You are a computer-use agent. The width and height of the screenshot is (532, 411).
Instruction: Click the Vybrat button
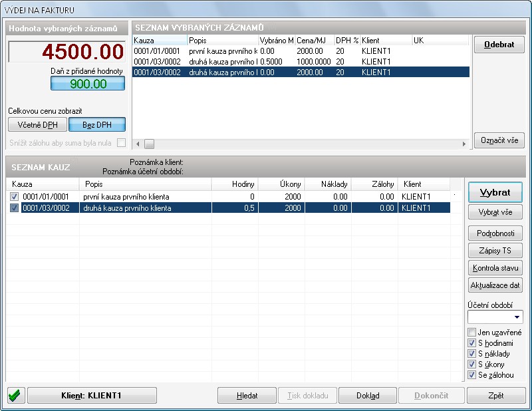click(495, 192)
